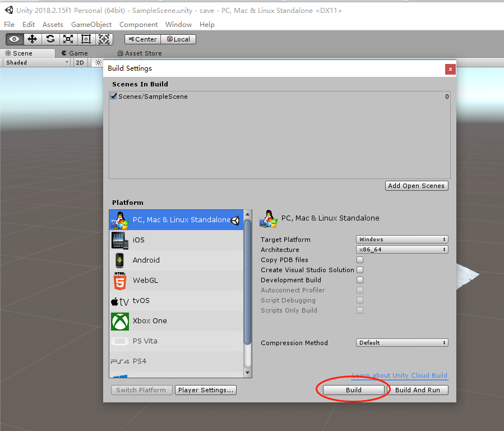Select the PS Vita platform icon

coord(120,341)
